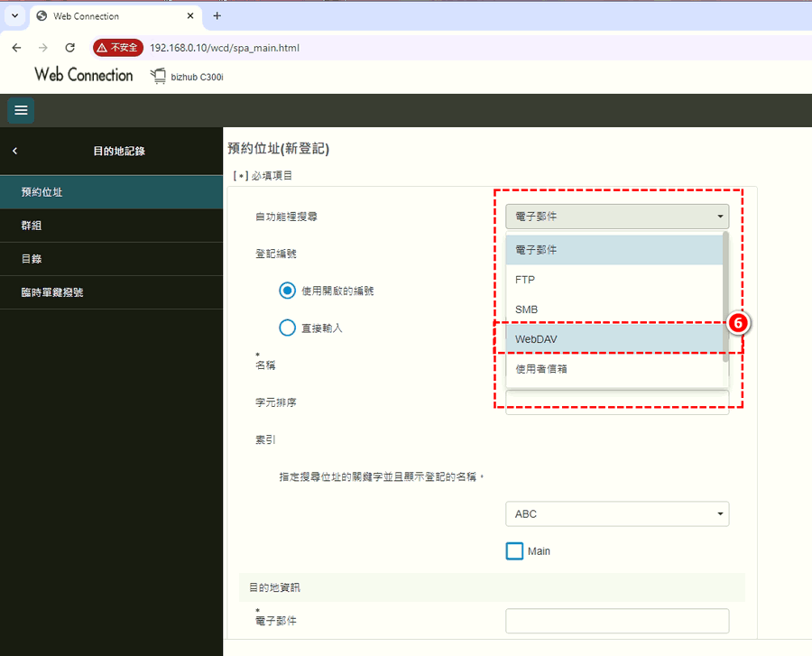Click the browser reload icon

pyautogui.click(x=69, y=47)
